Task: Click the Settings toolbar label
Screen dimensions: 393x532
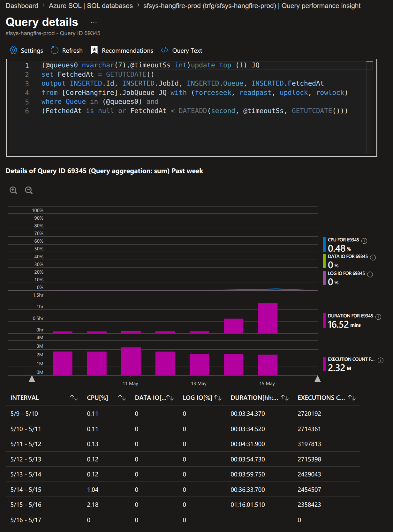Action: pos(32,50)
